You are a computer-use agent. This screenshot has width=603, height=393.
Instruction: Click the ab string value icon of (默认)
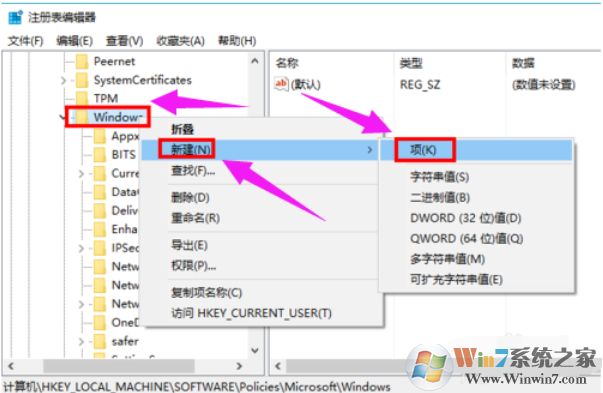pyautogui.click(x=281, y=84)
